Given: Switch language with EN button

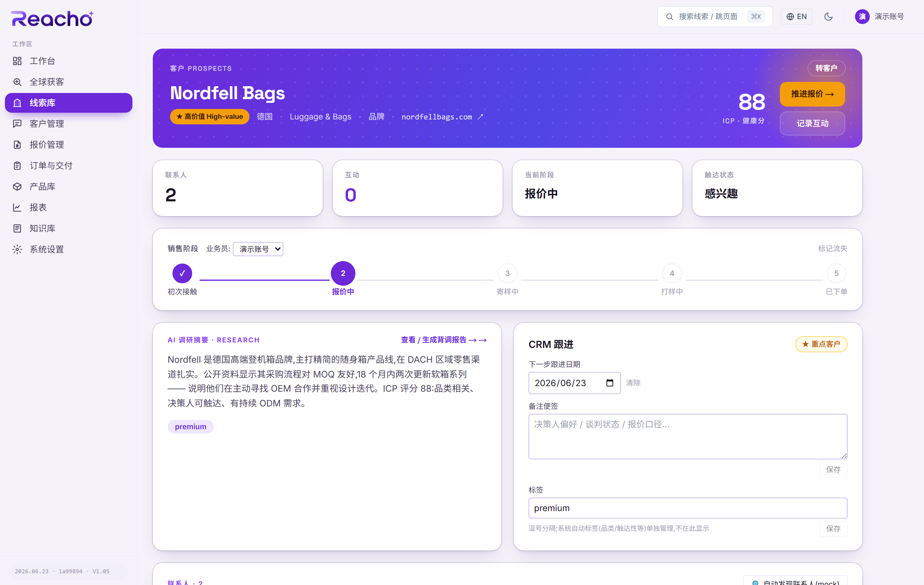Looking at the screenshot, I should tap(796, 17).
